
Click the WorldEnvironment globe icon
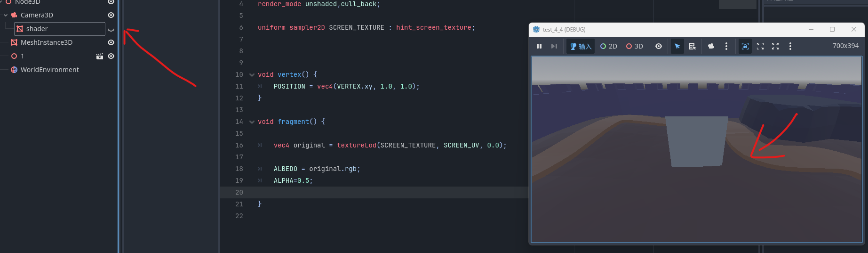point(14,70)
